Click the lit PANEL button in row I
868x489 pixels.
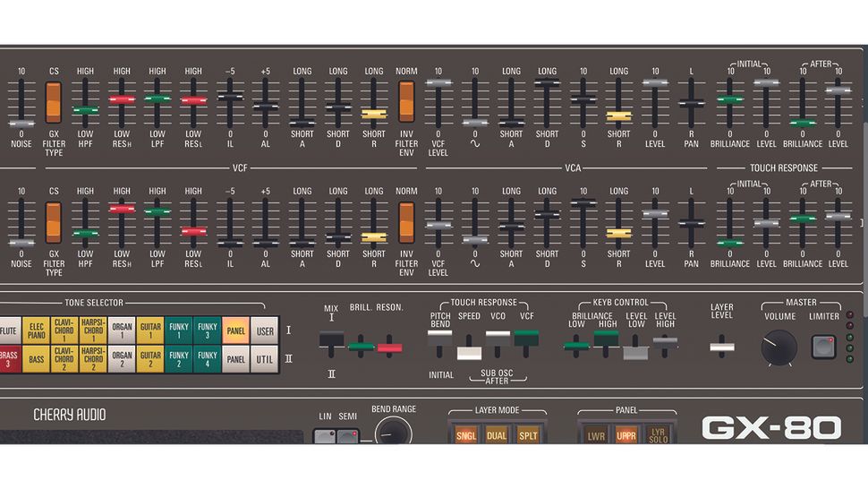pos(236,330)
